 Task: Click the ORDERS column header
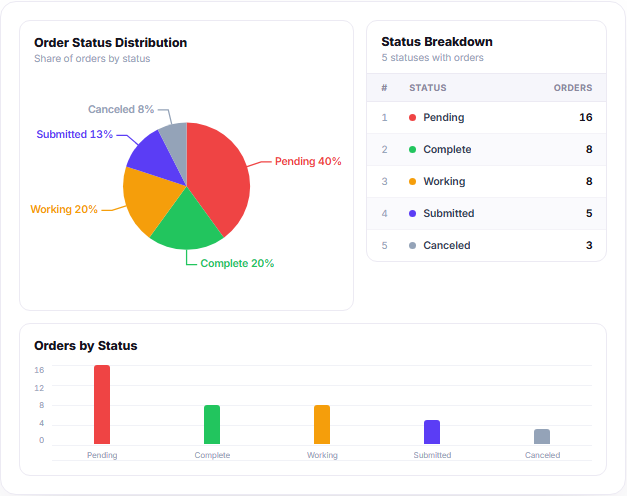pos(573,88)
